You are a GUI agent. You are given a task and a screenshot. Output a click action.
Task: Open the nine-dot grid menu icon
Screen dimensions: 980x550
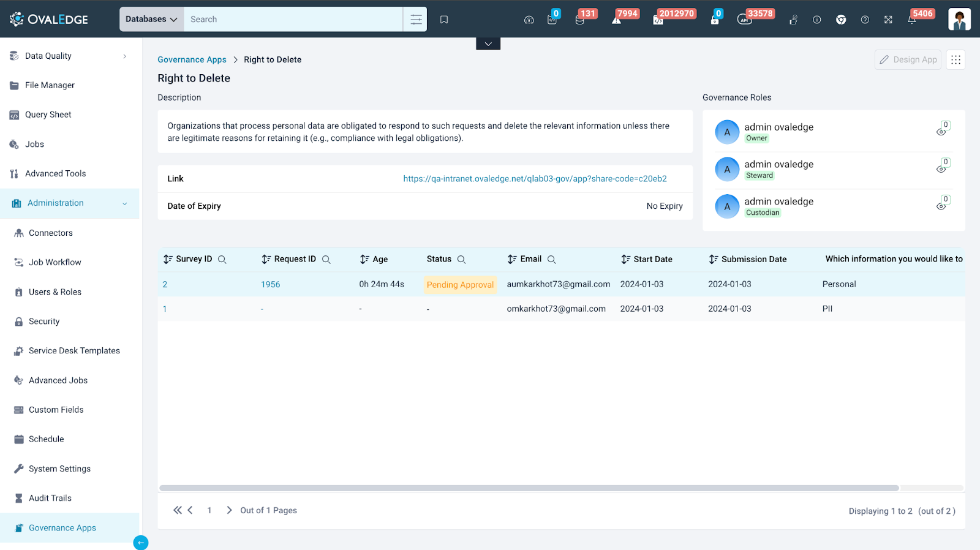point(956,59)
